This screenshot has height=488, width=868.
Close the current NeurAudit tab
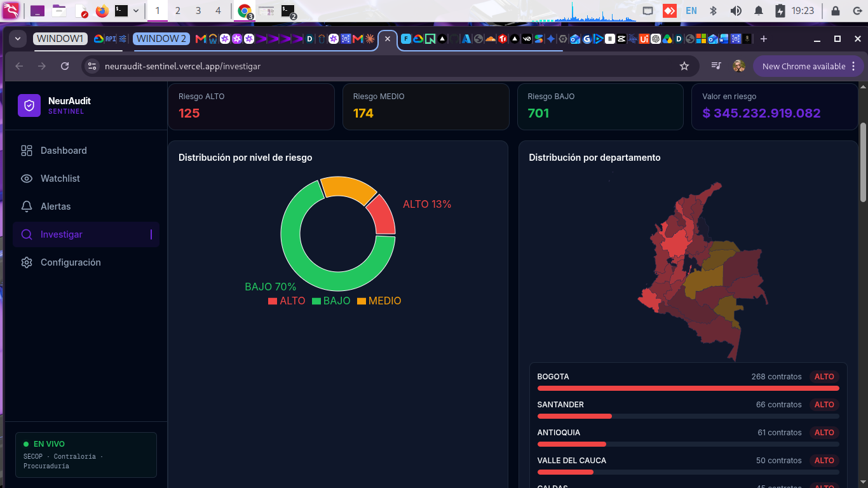click(388, 39)
